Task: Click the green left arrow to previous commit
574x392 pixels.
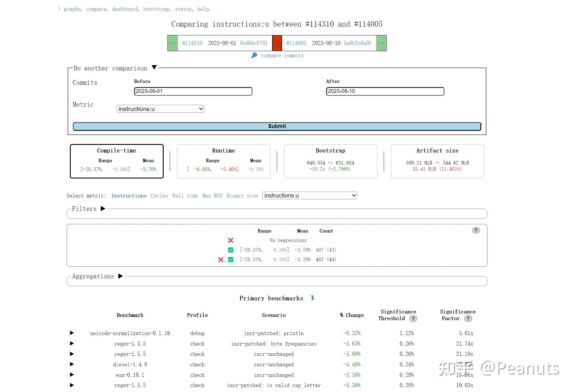Action: point(172,43)
